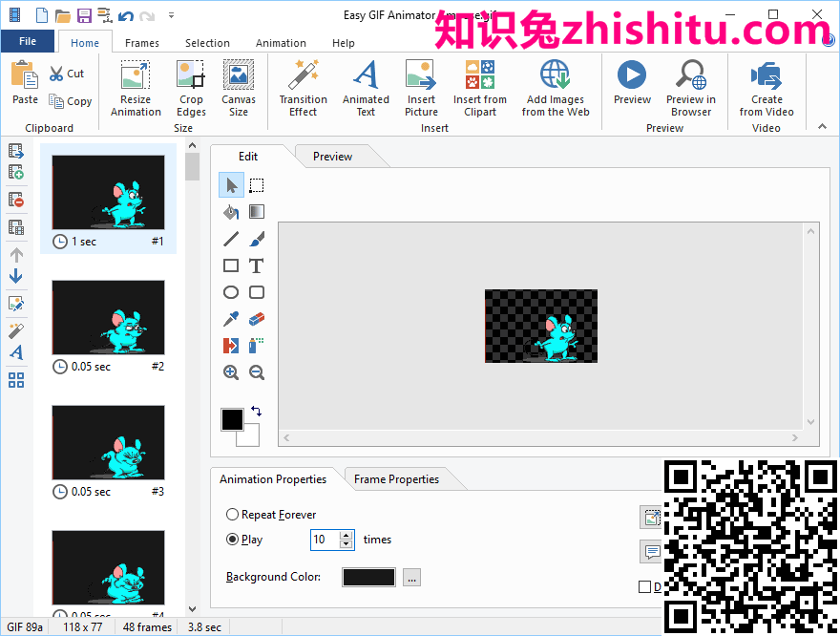Select frame #3 thumbnail
This screenshot has width=840, height=636.
[x=108, y=442]
